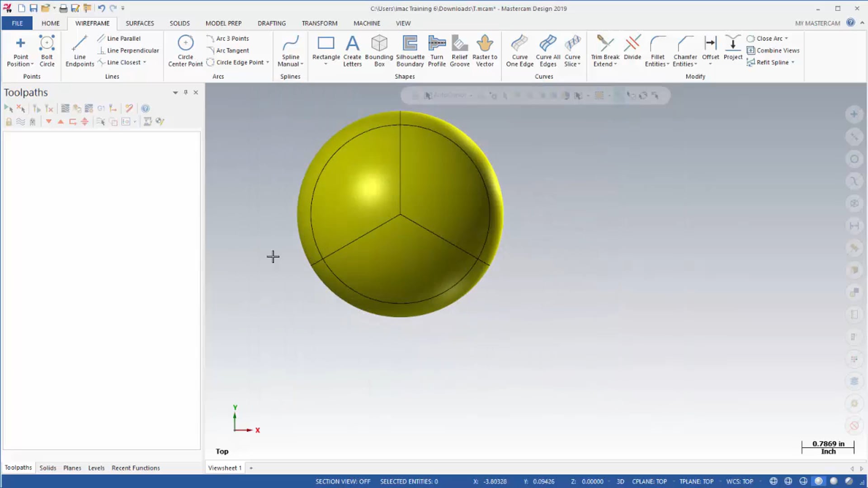The image size is (868, 488).
Task: Select Recent Functions panel tab
Action: [135, 468]
